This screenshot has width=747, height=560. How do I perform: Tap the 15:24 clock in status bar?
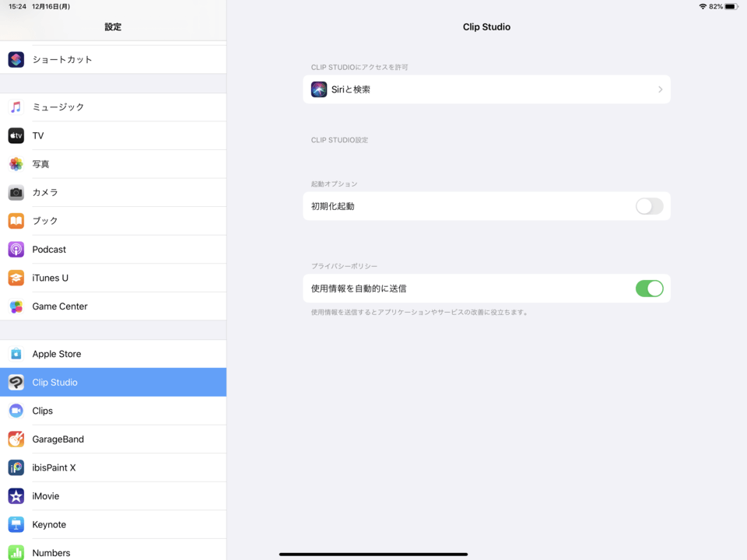click(x=17, y=7)
